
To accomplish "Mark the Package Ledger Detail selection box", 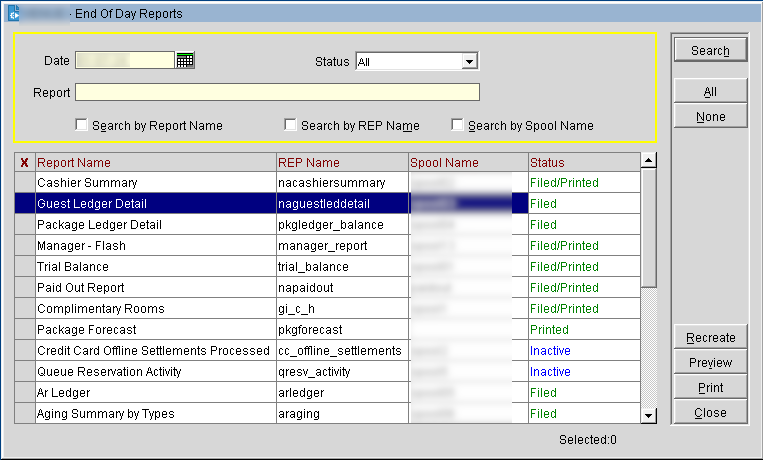I will tap(25, 224).
